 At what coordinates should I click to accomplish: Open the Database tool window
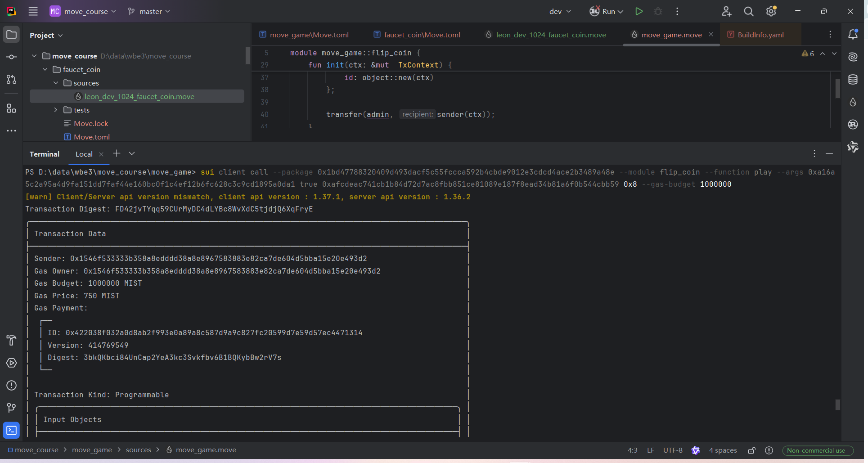pos(853,80)
